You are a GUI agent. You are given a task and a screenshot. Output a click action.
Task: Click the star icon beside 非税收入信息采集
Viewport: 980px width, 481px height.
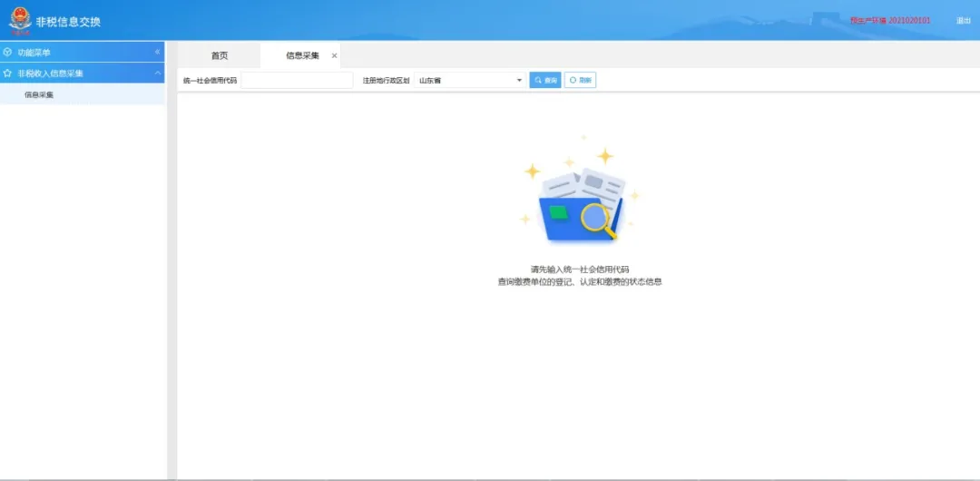(8, 74)
